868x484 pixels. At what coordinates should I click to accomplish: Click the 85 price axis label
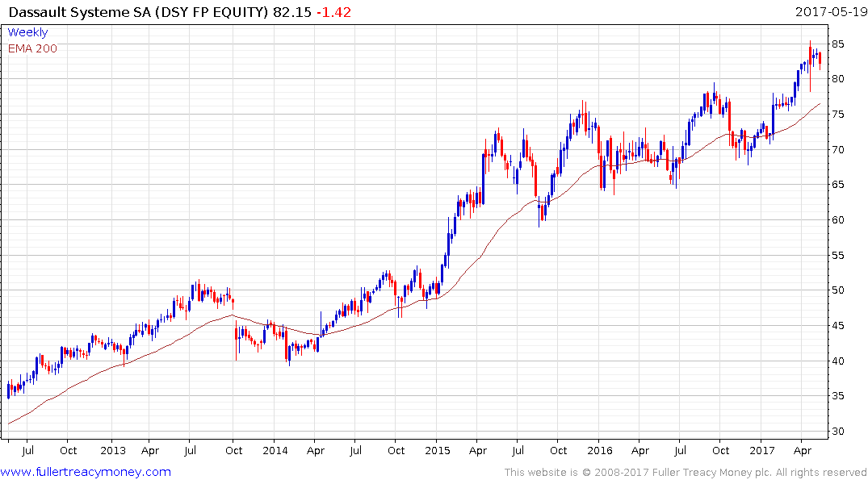(837, 44)
